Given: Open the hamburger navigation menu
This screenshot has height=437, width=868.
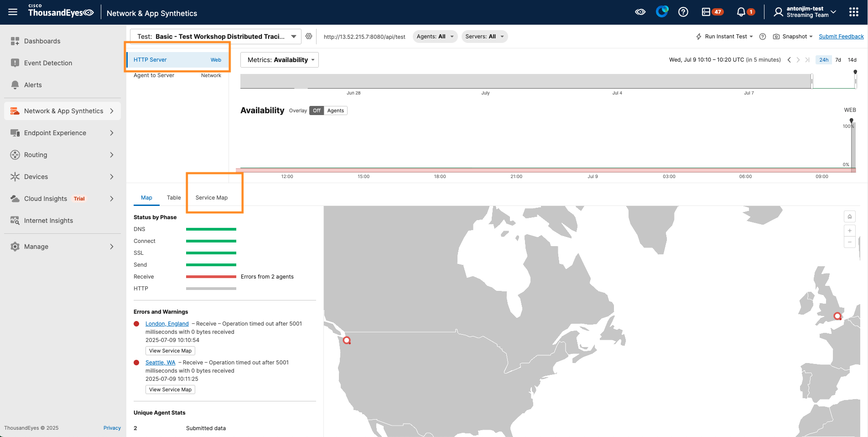Looking at the screenshot, I should pyautogui.click(x=13, y=12).
